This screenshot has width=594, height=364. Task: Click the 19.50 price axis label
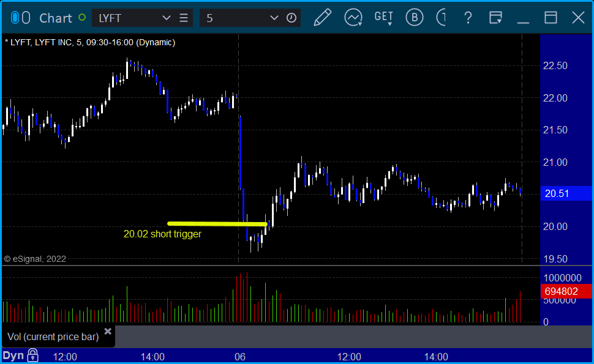tap(555, 259)
